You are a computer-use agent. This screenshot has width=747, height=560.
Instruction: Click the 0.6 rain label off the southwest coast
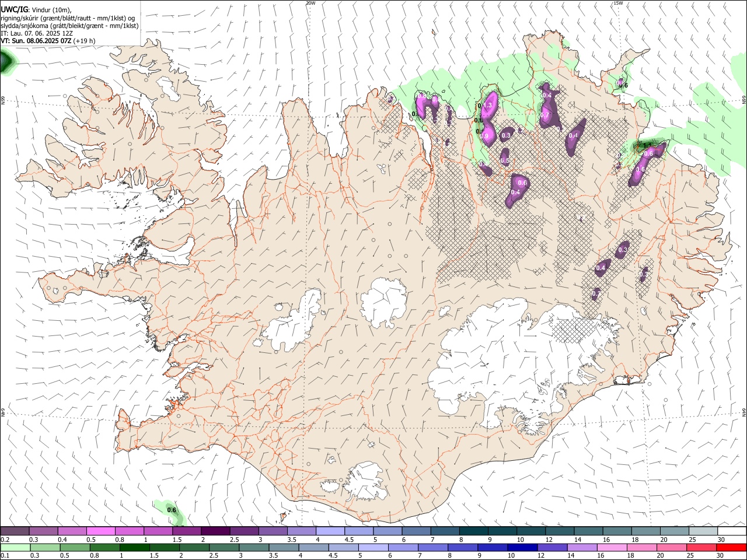point(172,510)
